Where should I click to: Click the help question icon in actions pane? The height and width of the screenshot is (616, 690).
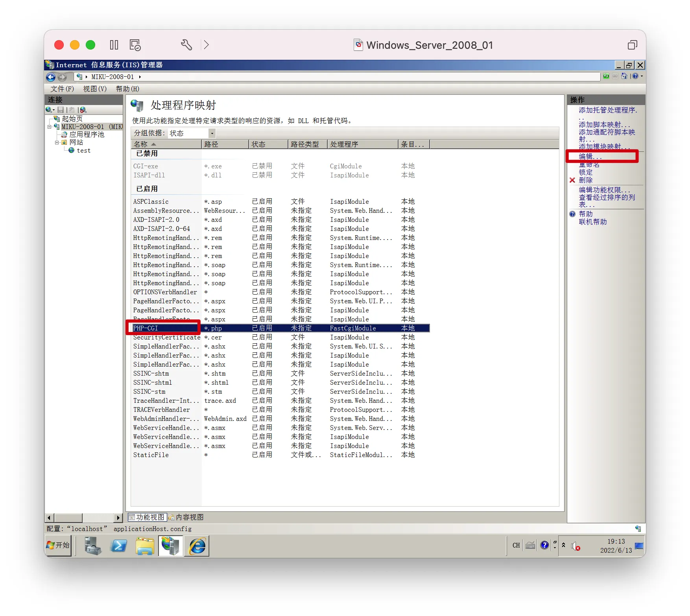click(572, 214)
